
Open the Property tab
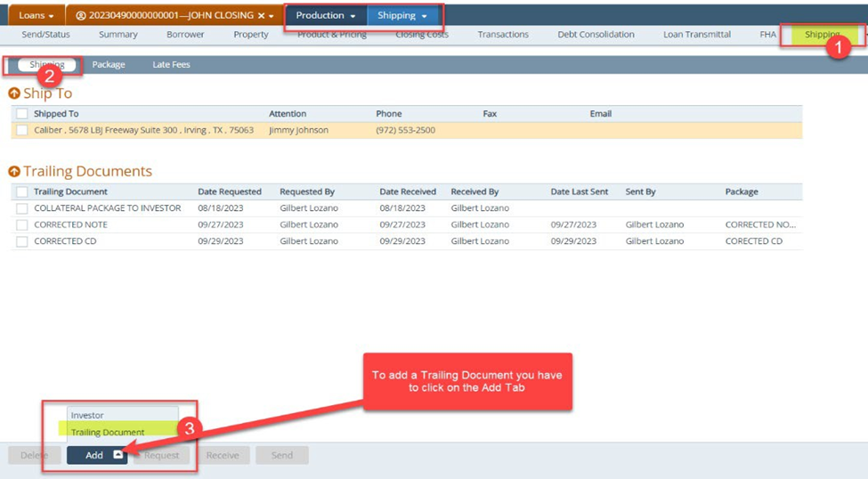coord(251,35)
